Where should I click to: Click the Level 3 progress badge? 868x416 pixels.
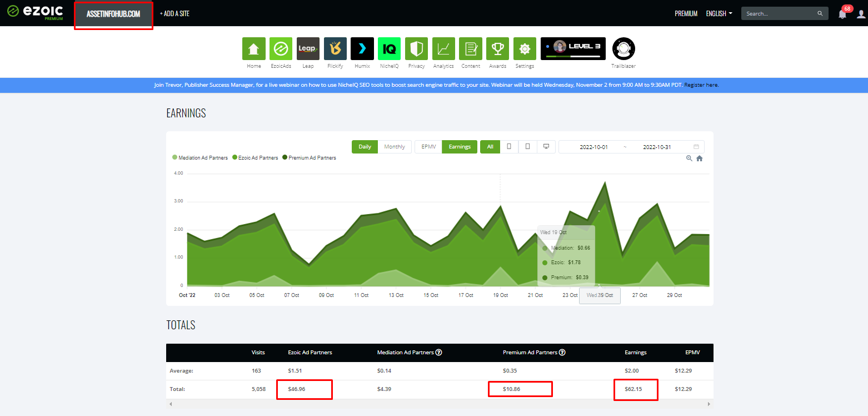click(573, 49)
